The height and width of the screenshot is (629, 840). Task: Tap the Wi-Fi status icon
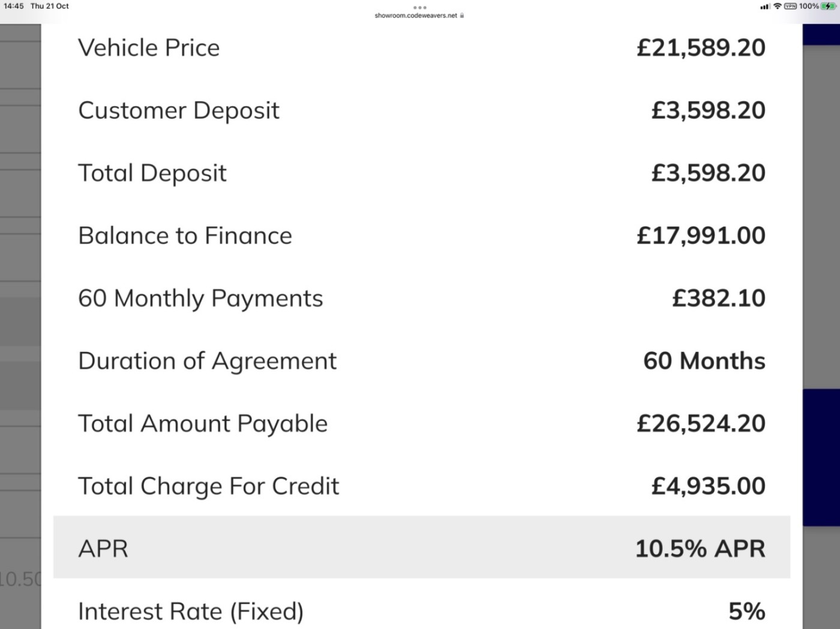click(x=777, y=6)
